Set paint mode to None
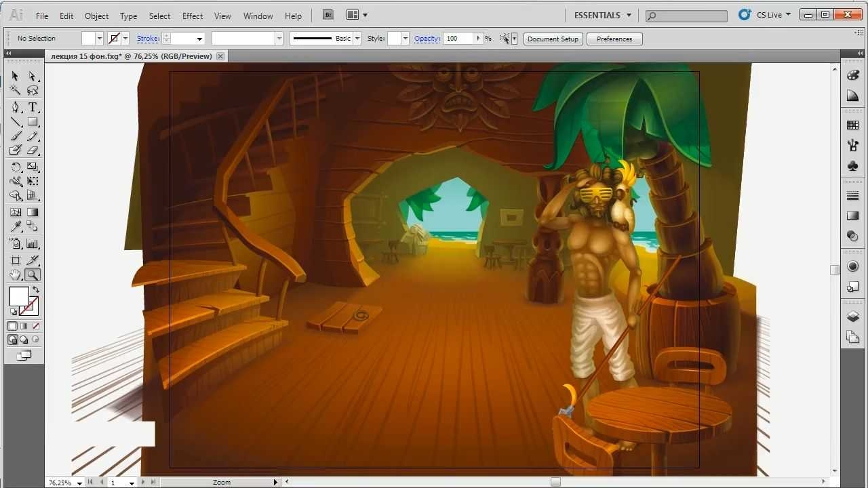868x488 pixels. [x=36, y=326]
